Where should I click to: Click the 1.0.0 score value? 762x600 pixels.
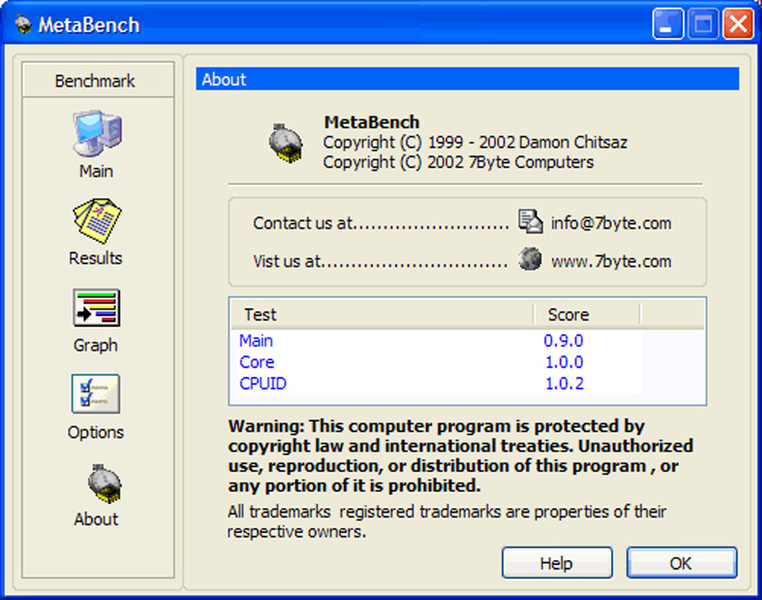pos(564,362)
